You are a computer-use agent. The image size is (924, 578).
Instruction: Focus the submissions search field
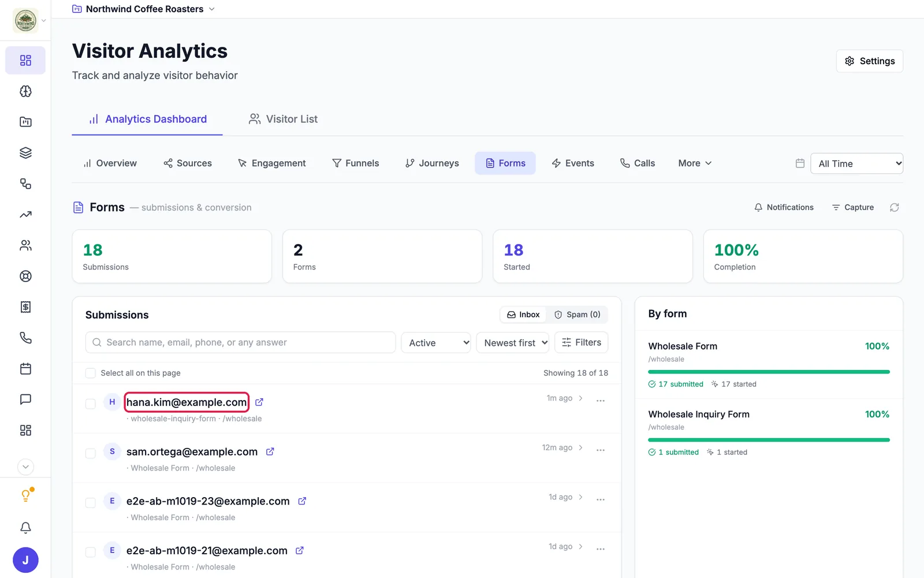point(240,343)
